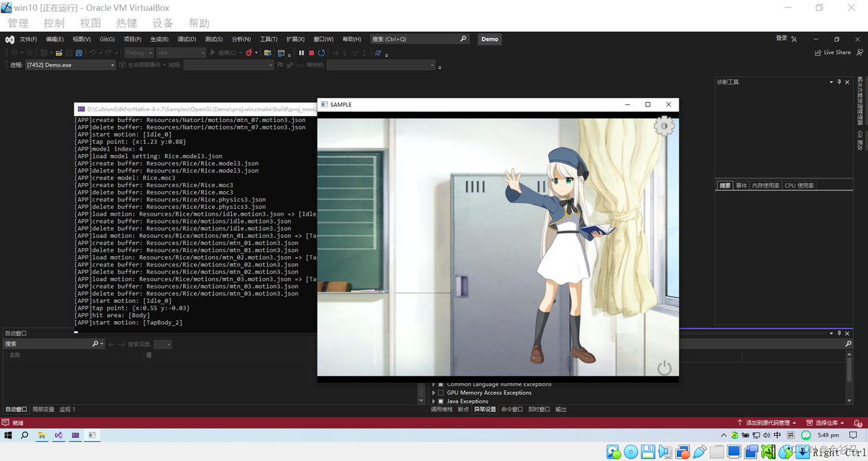This screenshot has height=461, width=868.
Task: Open the 诊断工具 panel window options dropdown arrow
Action: pyautogui.click(x=831, y=82)
